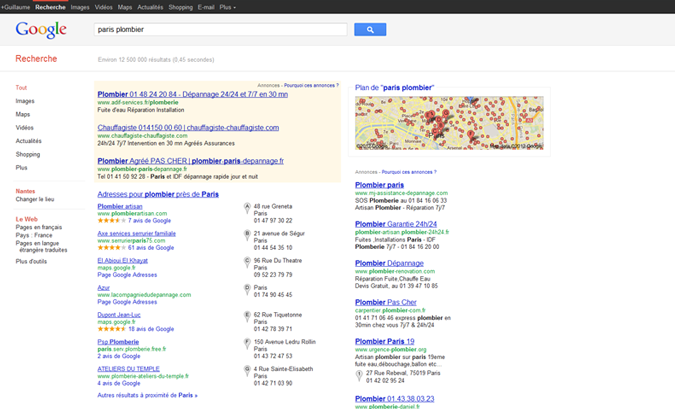Image resolution: width=675 pixels, height=409 pixels.
Task: Open the Plus dropdown in the top bar
Action: click(x=227, y=7)
